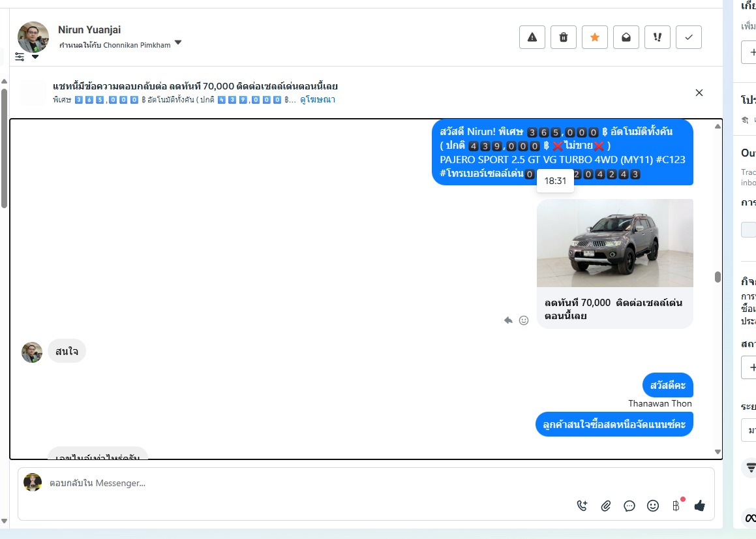Attach a file with paperclip icon

coord(606,506)
